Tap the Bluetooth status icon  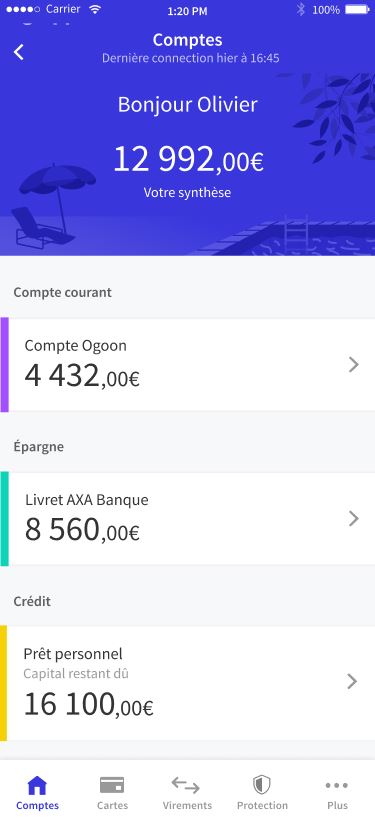pos(300,9)
